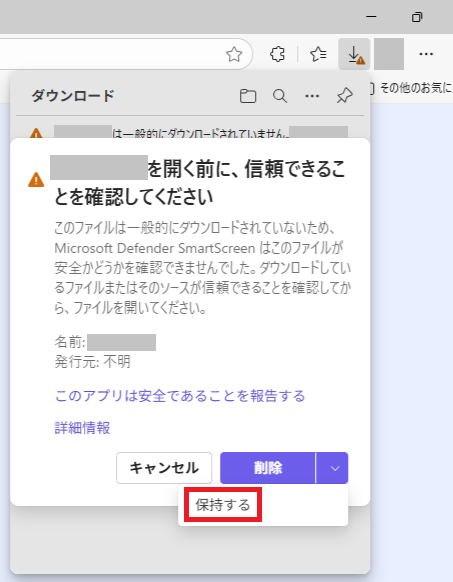
Task: Open the このアプリは安全であることを報告する link
Action: (x=180, y=396)
